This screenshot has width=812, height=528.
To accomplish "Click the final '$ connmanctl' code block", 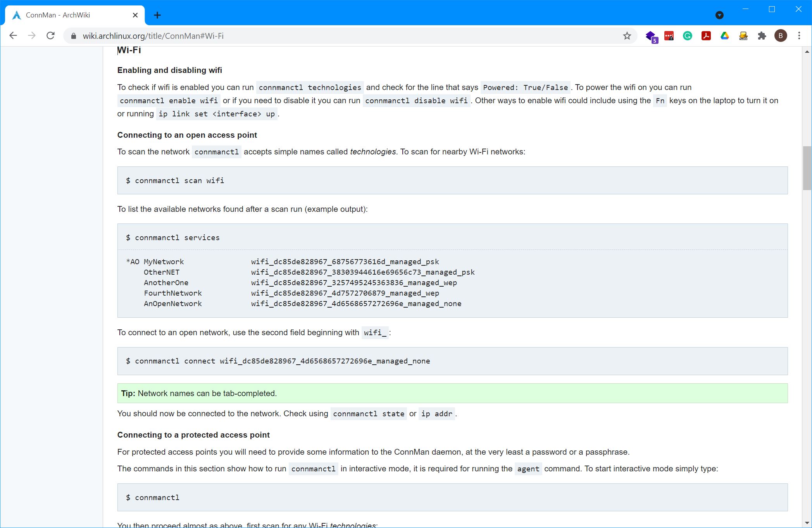I will [452, 497].
